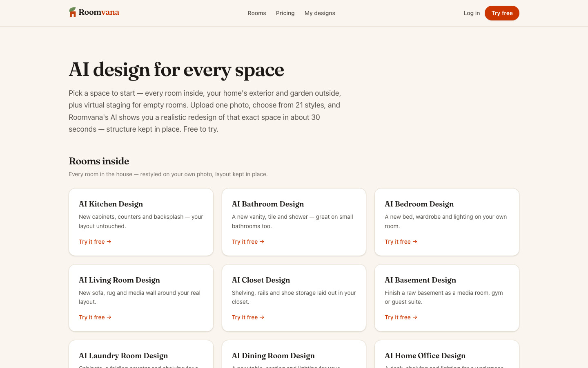Open the Pricing nav item
This screenshot has height=368, width=588.
tap(285, 13)
